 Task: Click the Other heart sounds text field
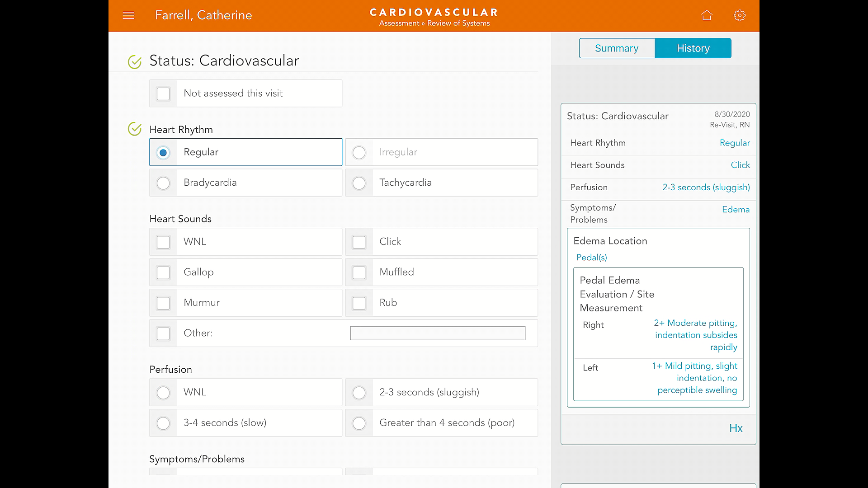pos(437,333)
